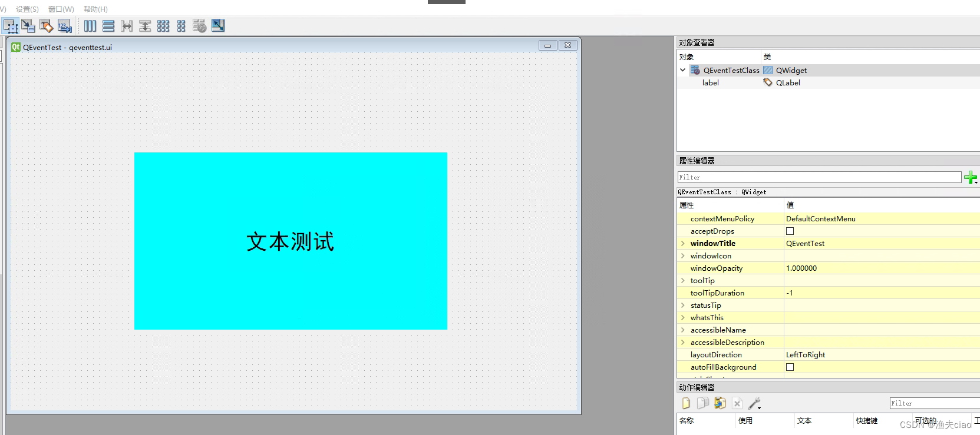Switch to Edit Signals/Slots mode icon
The image size is (980, 435).
tap(28, 26)
